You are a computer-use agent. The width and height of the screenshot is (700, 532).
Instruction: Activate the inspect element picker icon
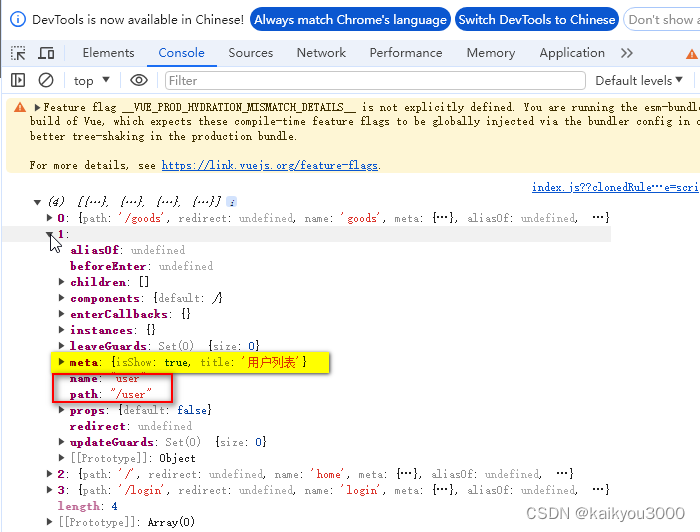[18, 53]
